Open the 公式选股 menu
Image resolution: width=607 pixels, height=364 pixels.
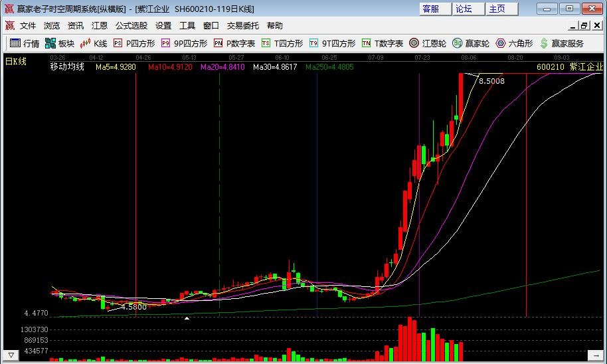[x=131, y=25]
